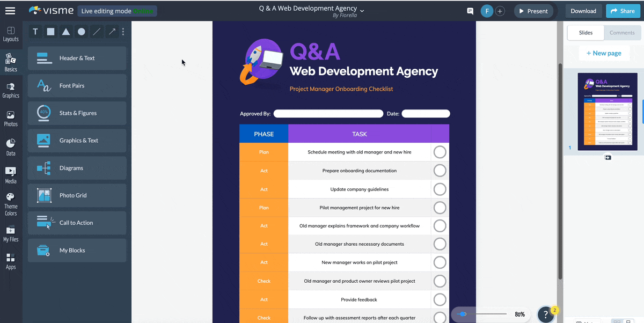The height and width of the screenshot is (323, 644).
Task: Open the Theme Colors panel
Action: (x=11, y=204)
